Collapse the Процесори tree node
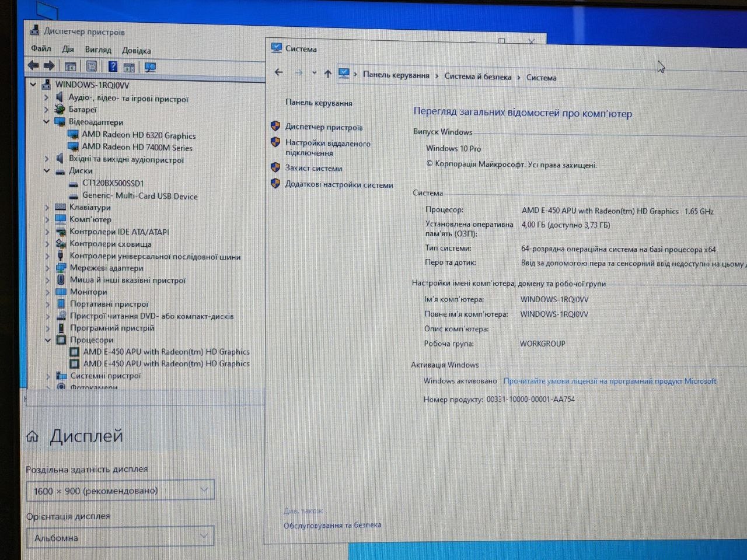 click(48, 339)
